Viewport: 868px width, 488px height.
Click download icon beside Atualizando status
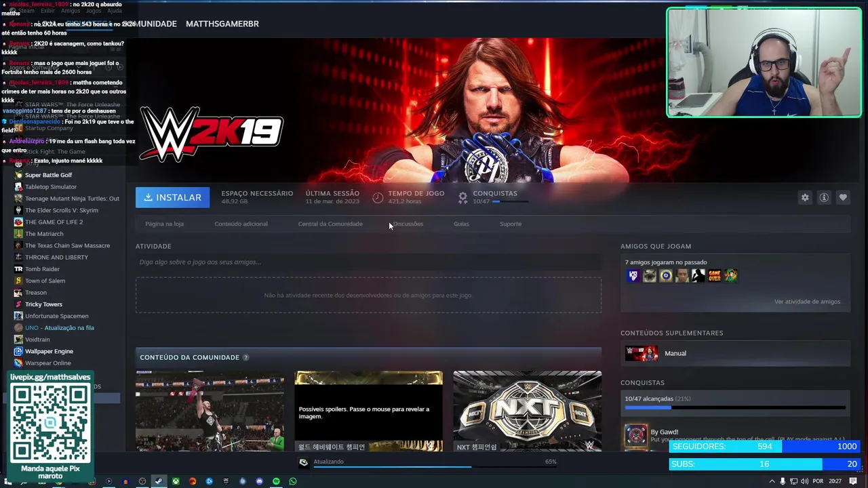303,462
